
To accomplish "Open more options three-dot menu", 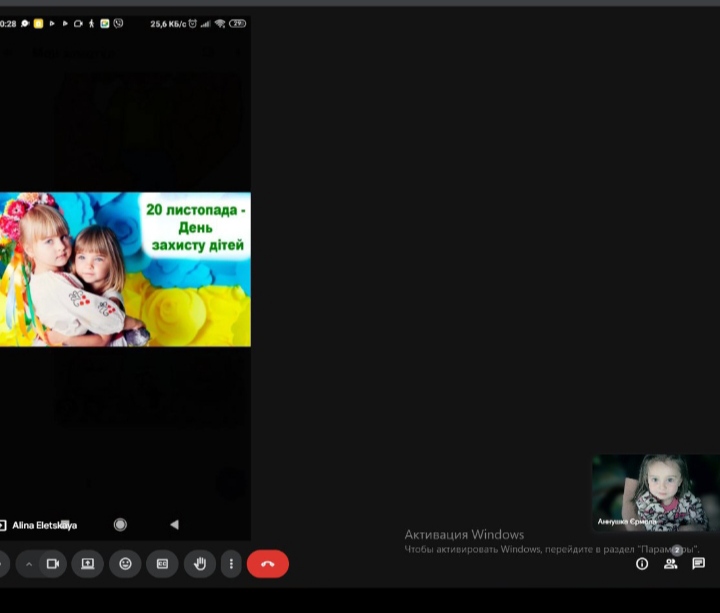I will click(x=231, y=564).
